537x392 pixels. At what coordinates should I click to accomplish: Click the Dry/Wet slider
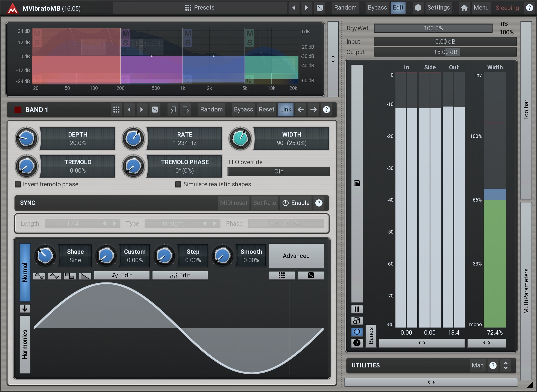click(433, 28)
